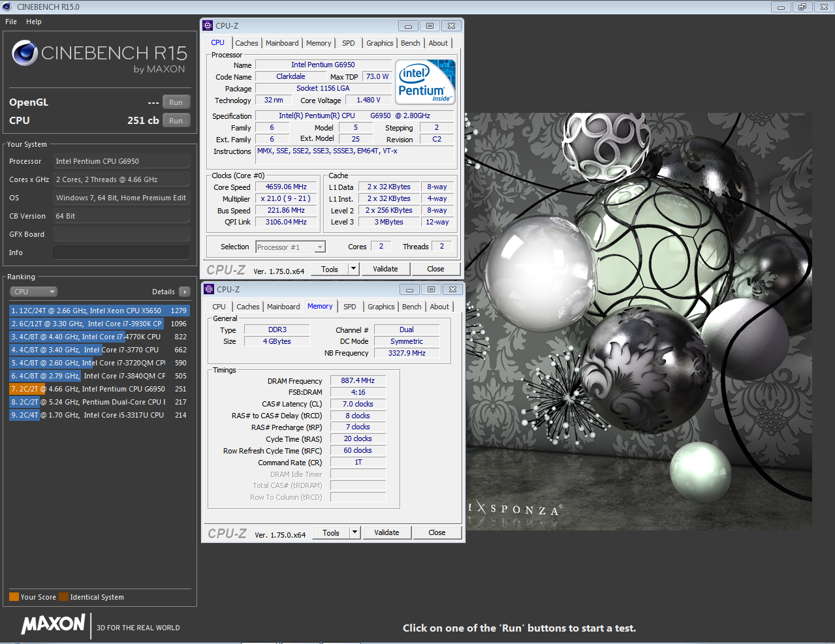The height and width of the screenshot is (644, 835).
Task: Click the Details arrow button in Ranking
Action: click(185, 292)
